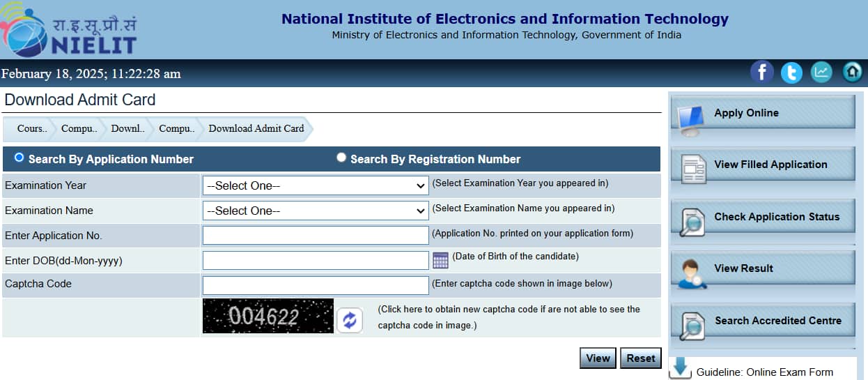The width and height of the screenshot is (868, 380).
Task: Click the Reset button
Action: 640,358
